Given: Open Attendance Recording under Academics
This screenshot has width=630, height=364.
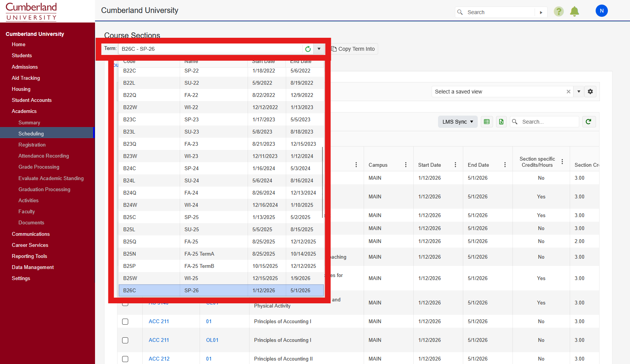Looking at the screenshot, I should [44, 156].
